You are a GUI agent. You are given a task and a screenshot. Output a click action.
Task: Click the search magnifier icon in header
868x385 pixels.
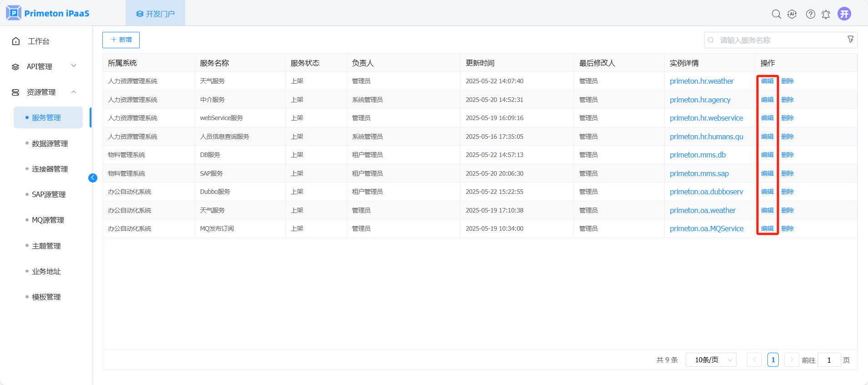tap(776, 14)
